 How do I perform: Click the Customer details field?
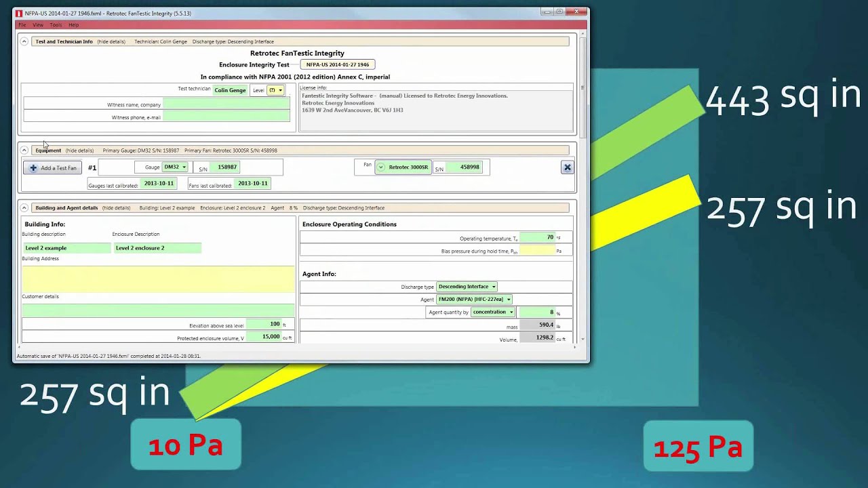tap(159, 310)
